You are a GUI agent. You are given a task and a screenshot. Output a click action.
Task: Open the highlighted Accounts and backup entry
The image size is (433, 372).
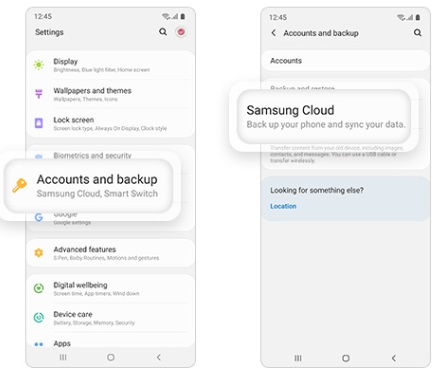[x=89, y=186]
